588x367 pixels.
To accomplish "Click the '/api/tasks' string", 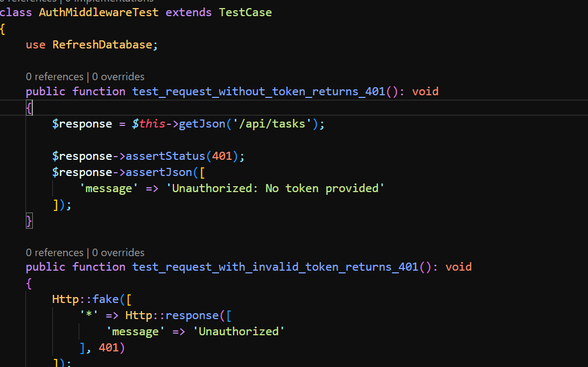I will [x=272, y=124].
